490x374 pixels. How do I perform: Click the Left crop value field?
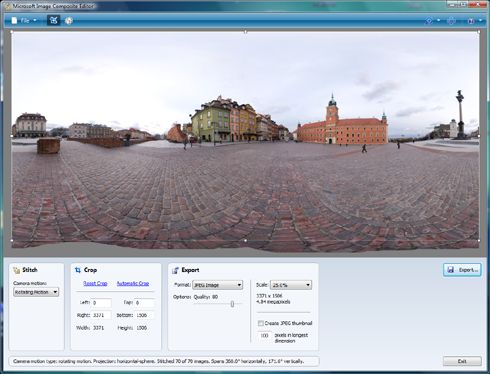click(x=101, y=303)
